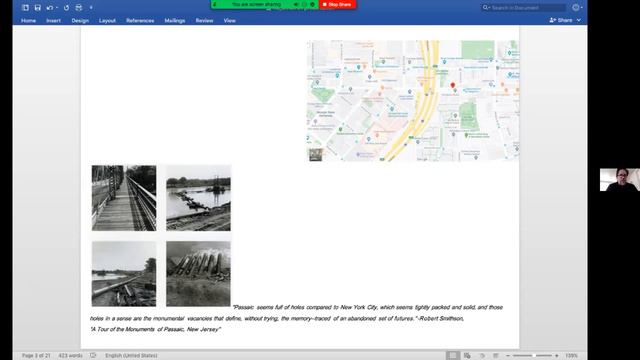Switch to the Review tab

204,20
